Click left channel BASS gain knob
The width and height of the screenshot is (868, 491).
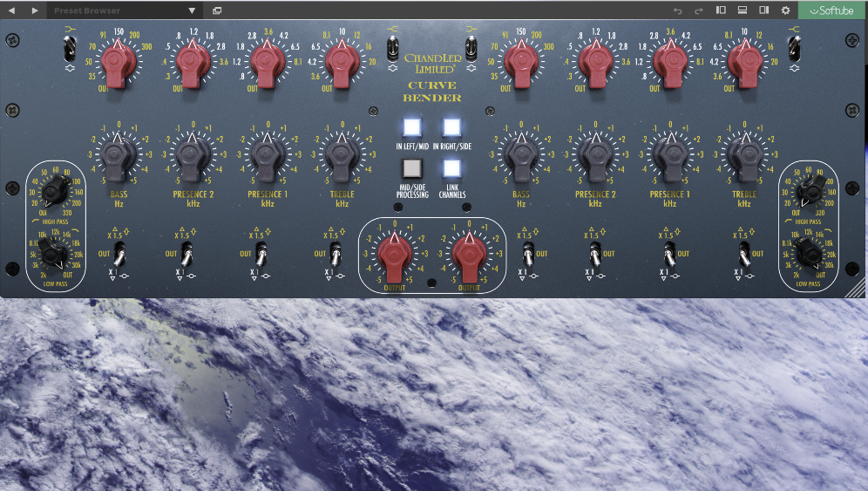pyautogui.click(x=118, y=156)
